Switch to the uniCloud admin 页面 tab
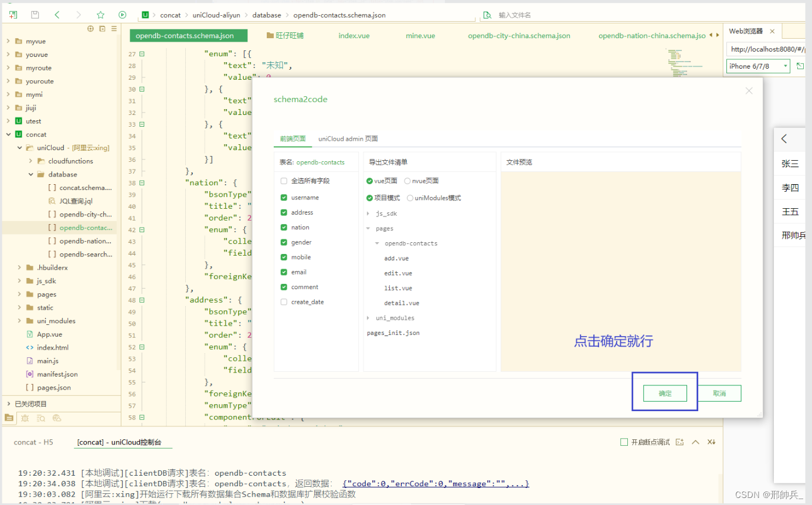Image resolution: width=812 pixels, height=505 pixels. [x=348, y=139]
